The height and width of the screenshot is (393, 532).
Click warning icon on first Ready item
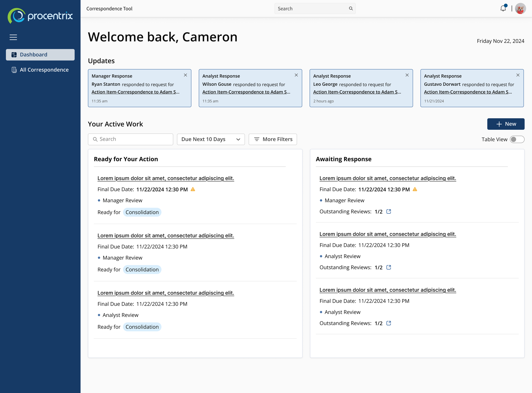193,189
